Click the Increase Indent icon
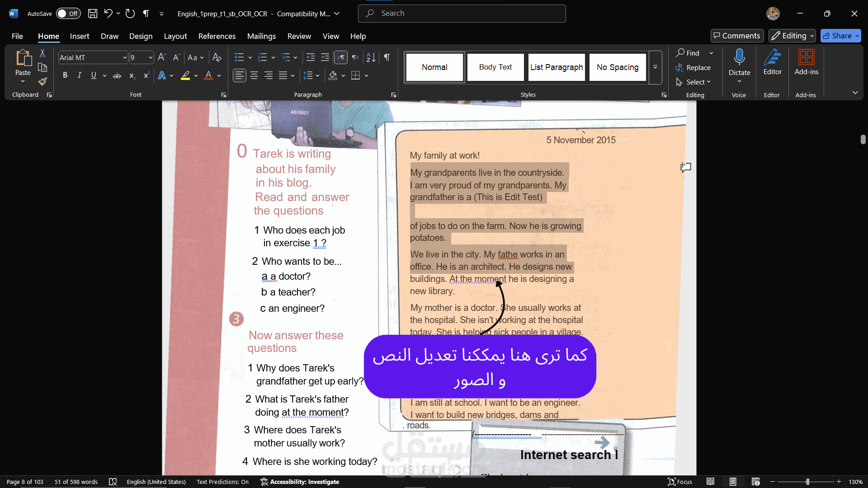 click(325, 57)
